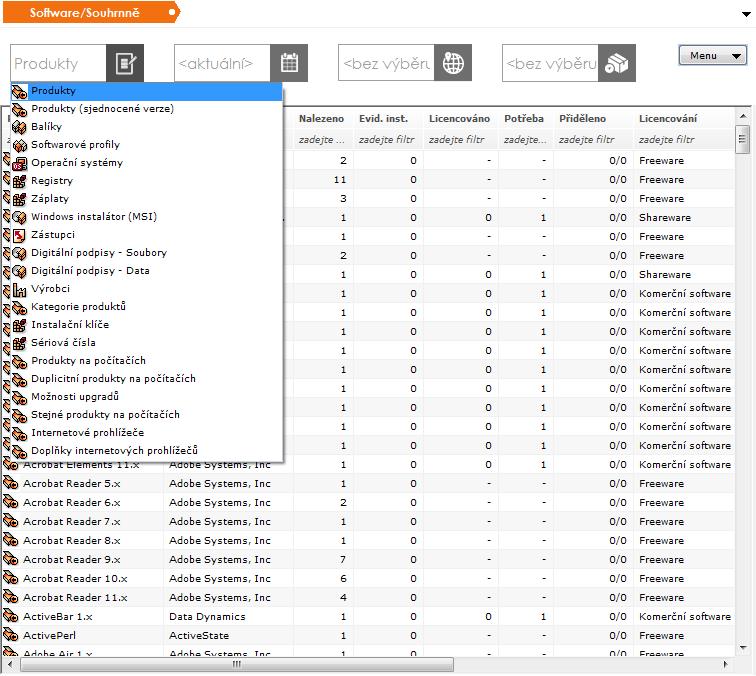Select Doplňky internetových prohlížečů
Image resolution: width=756 pixels, height=676 pixels.
pos(147,451)
